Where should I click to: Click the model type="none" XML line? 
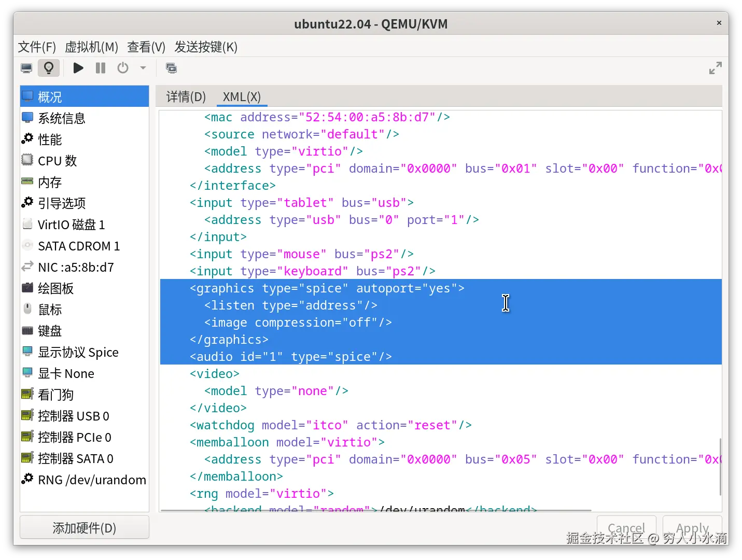point(276,391)
